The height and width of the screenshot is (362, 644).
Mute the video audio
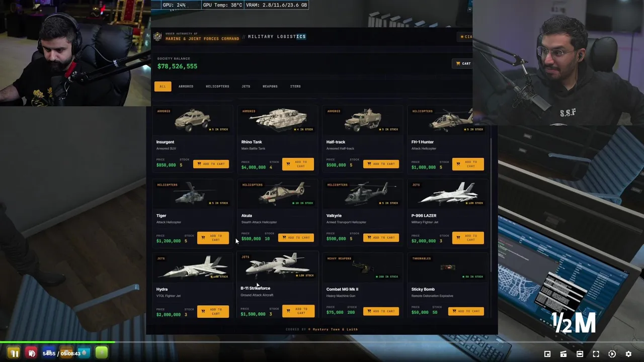click(31, 353)
